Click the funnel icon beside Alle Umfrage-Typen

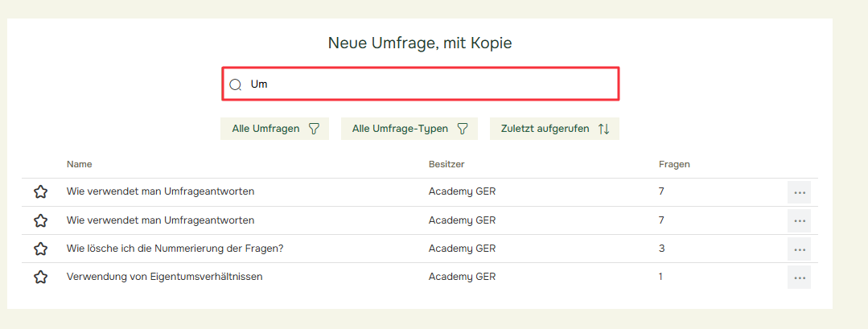pyautogui.click(x=463, y=129)
